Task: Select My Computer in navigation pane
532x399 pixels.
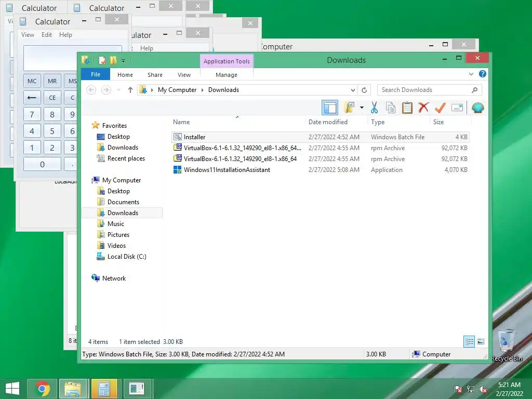Action: tap(122, 180)
